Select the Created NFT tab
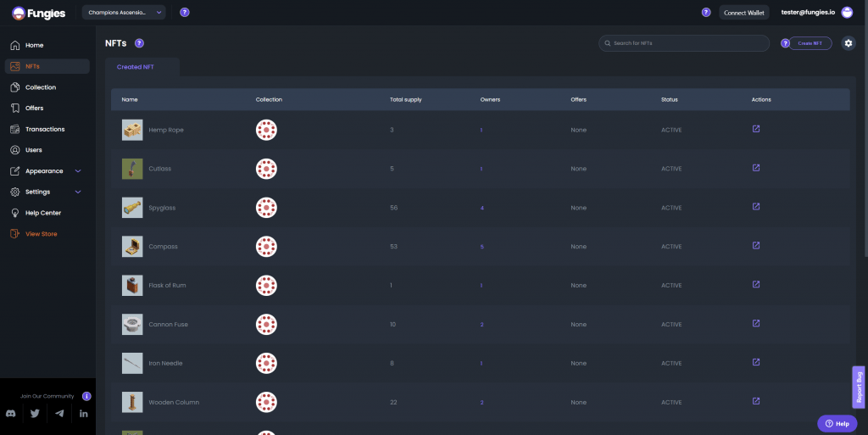868x435 pixels. coord(136,67)
